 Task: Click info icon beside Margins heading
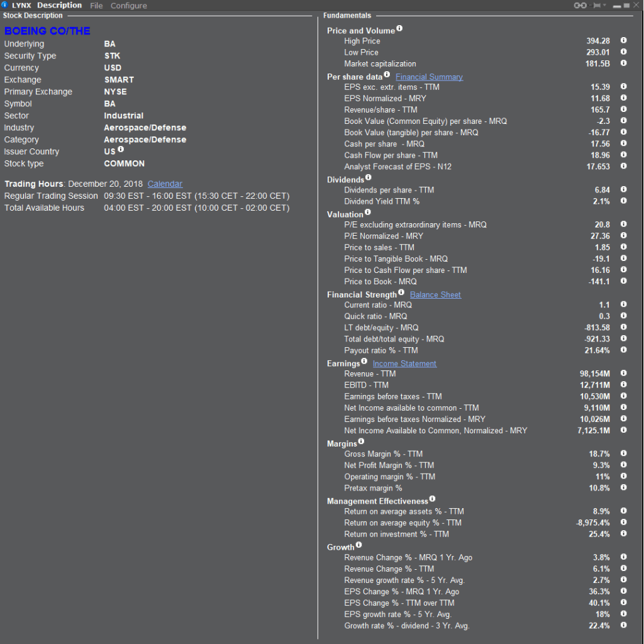pos(361,441)
